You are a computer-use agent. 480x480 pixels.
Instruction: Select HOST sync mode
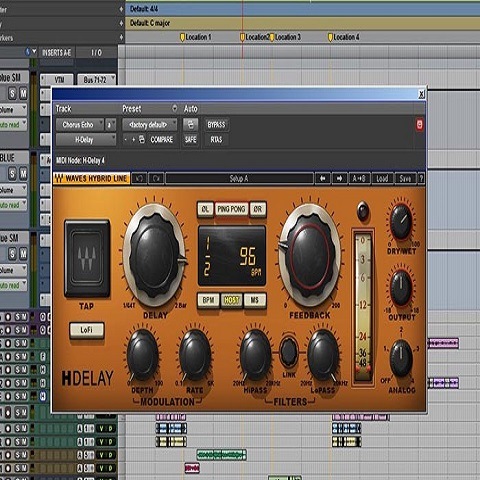click(x=231, y=300)
